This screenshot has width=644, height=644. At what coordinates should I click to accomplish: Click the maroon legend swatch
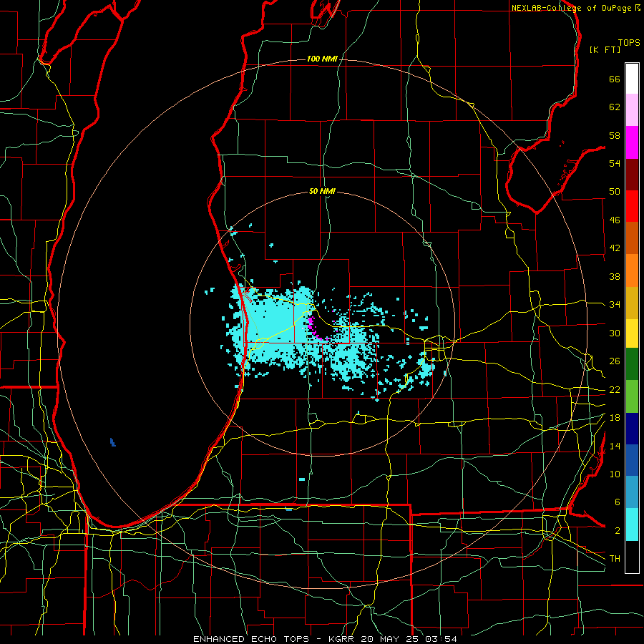tap(632, 175)
